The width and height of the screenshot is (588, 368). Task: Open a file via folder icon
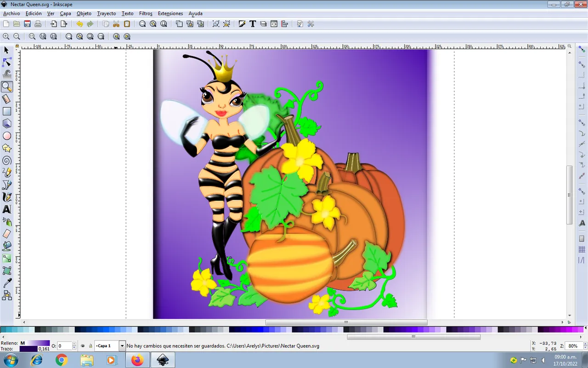pos(17,24)
